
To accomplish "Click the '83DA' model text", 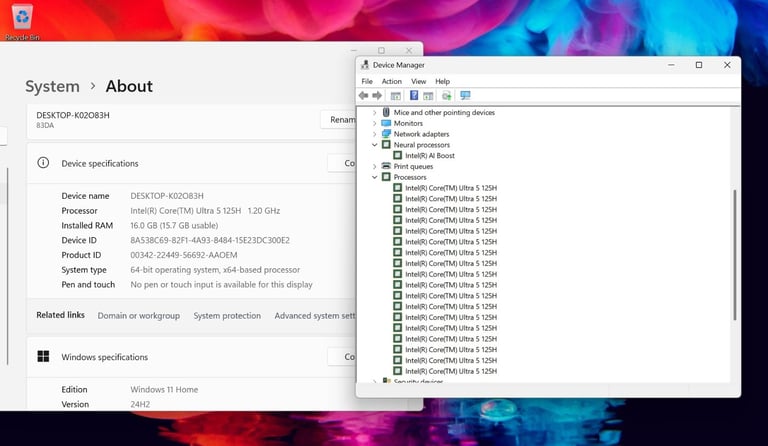I will click(x=45, y=125).
